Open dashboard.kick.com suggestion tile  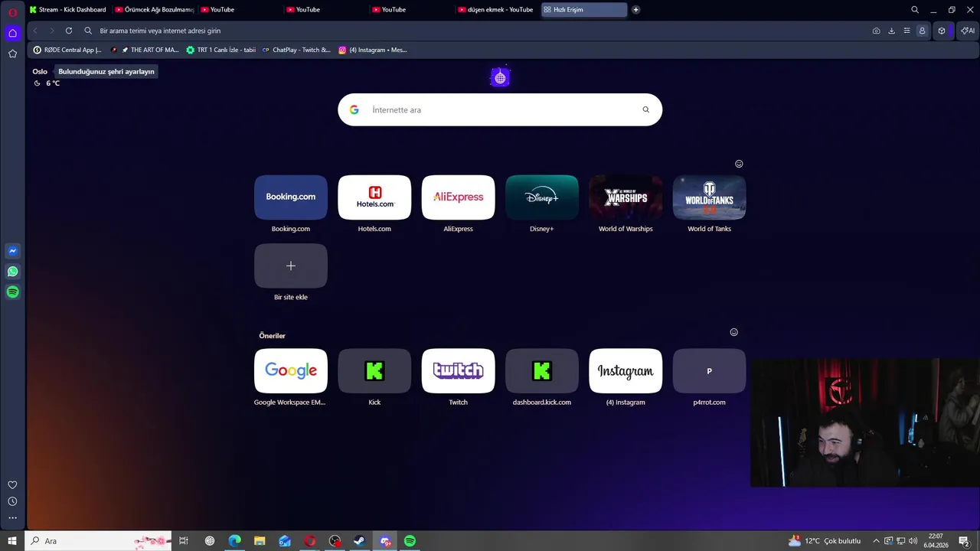[542, 371]
